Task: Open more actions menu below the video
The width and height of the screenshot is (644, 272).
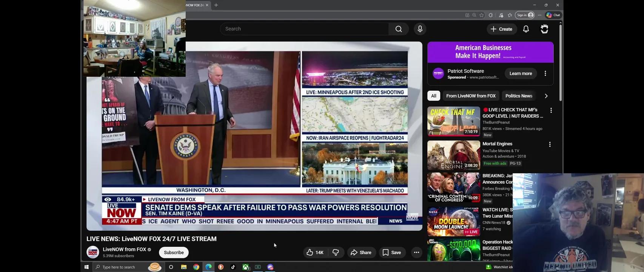Action: click(416, 252)
